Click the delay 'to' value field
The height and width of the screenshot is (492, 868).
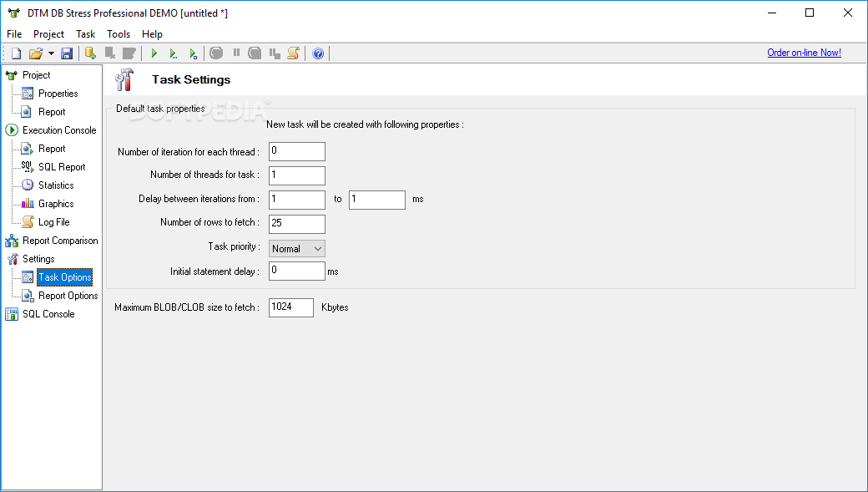pyautogui.click(x=377, y=200)
